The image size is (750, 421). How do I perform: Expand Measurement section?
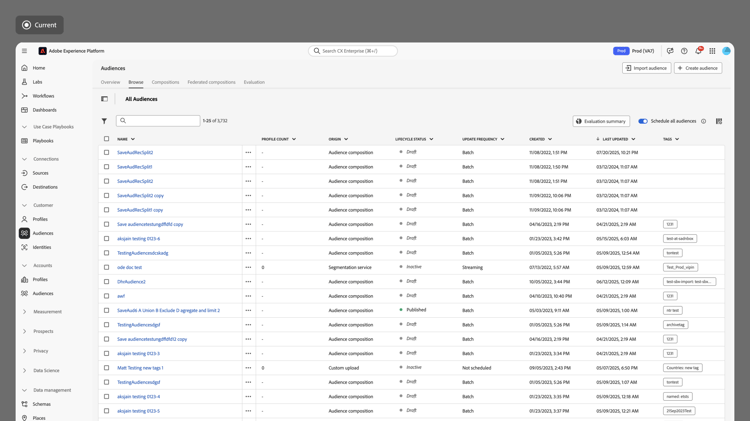click(x=24, y=311)
